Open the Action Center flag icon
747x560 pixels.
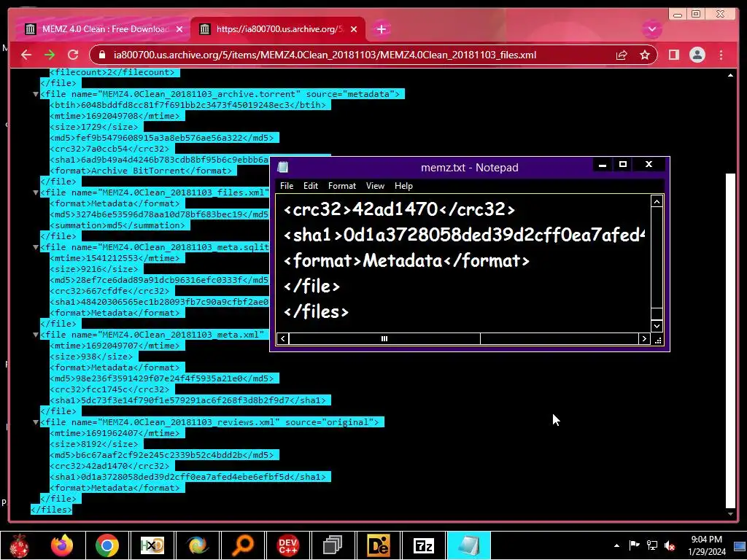[x=634, y=545]
